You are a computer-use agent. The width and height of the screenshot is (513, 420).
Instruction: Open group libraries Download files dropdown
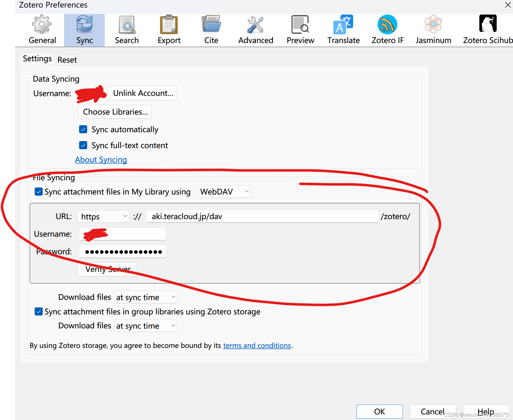[x=146, y=326]
